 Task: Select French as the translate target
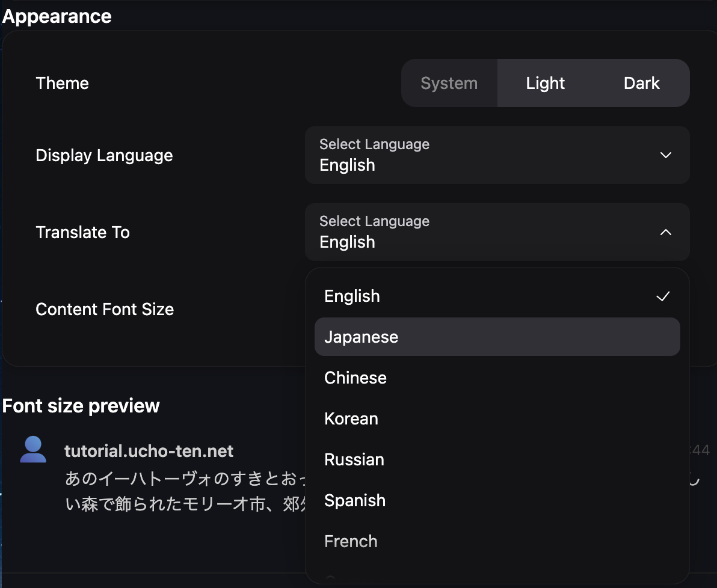coord(351,541)
